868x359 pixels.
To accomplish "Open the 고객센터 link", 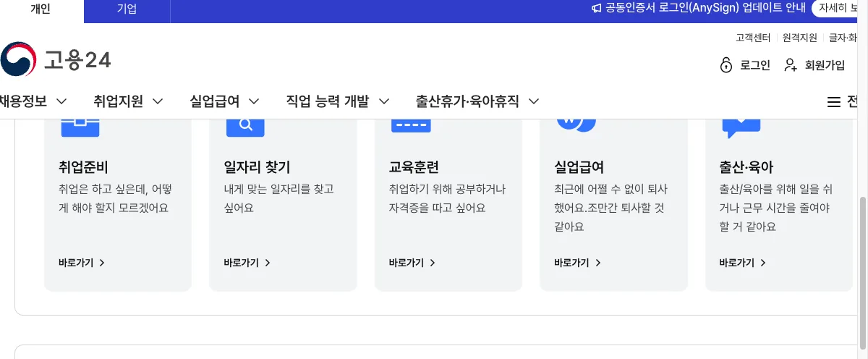I will (753, 38).
